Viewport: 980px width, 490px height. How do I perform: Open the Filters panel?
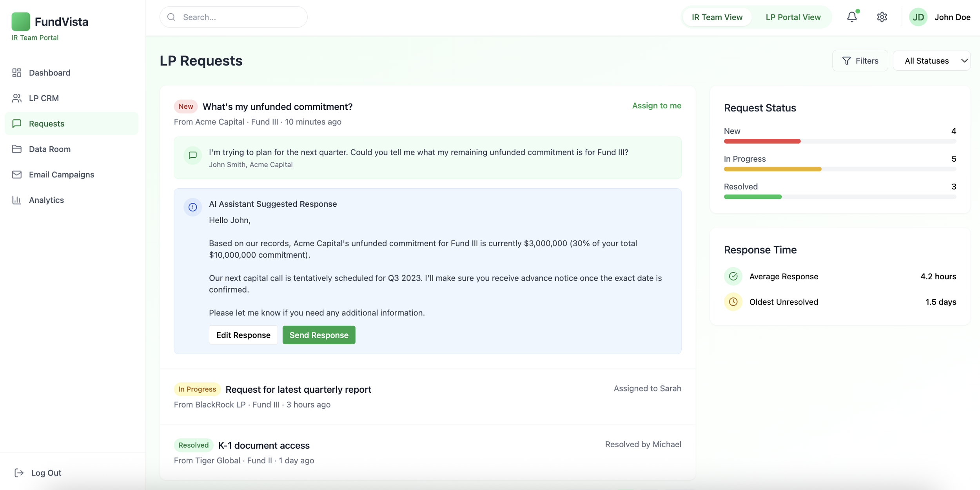pyautogui.click(x=860, y=61)
